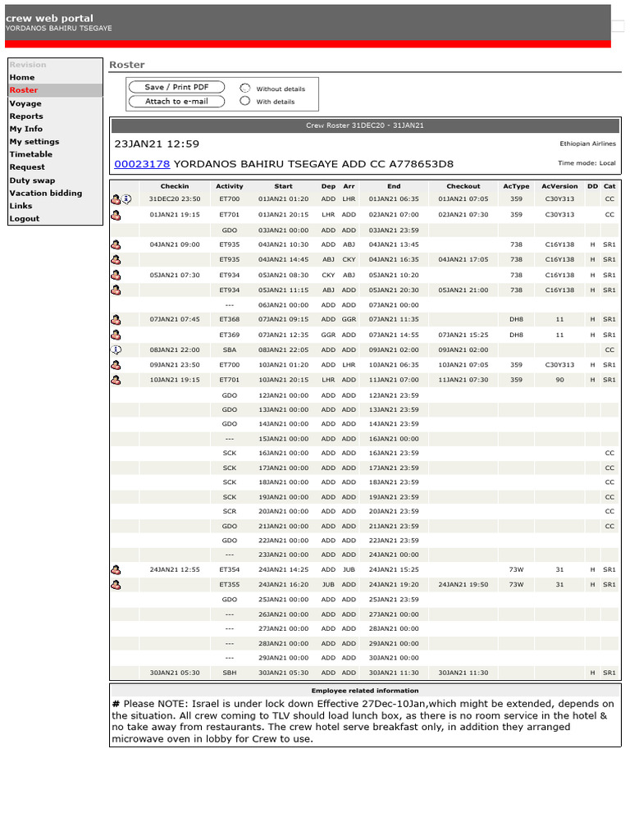
Task: Open the My settings menu item
Action: tap(34, 142)
